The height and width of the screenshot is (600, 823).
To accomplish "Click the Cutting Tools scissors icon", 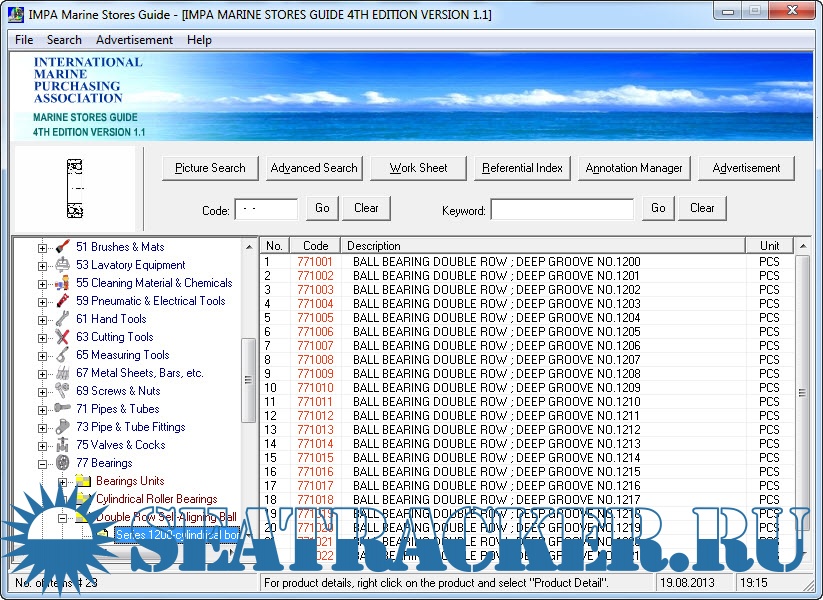I will (62, 337).
